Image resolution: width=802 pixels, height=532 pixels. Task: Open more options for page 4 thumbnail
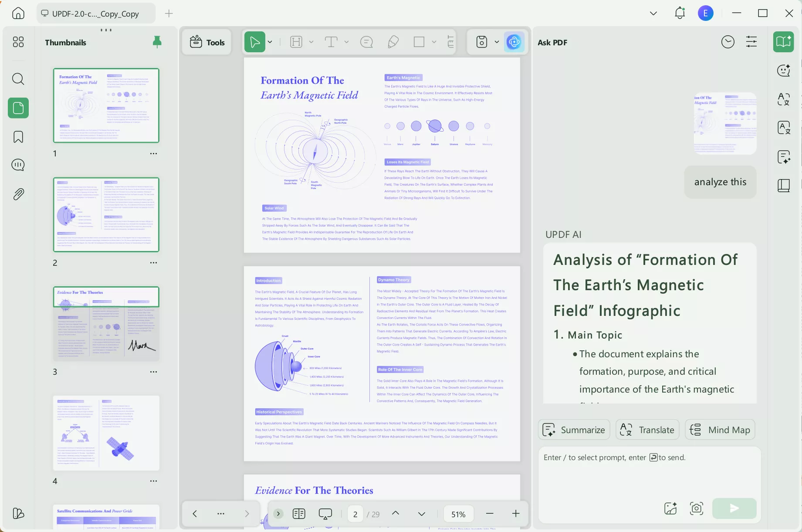coord(153,481)
